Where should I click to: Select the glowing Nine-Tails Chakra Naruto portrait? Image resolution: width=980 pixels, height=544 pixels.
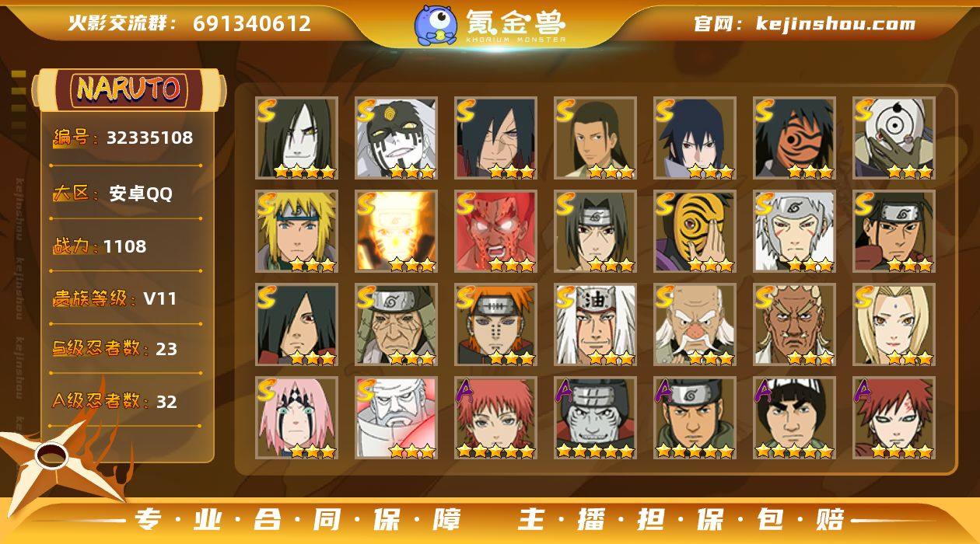click(x=396, y=232)
